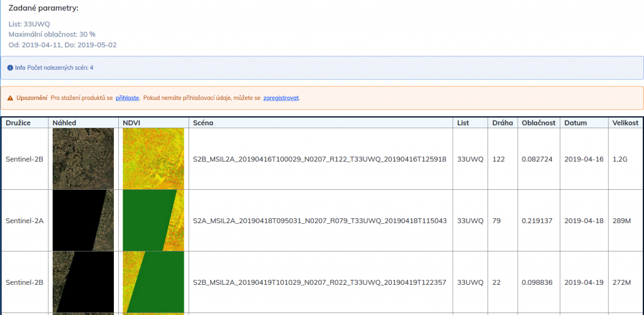Click the "Oblačnost" column header
The width and height of the screenshot is (644, 315).
(538, 123)
